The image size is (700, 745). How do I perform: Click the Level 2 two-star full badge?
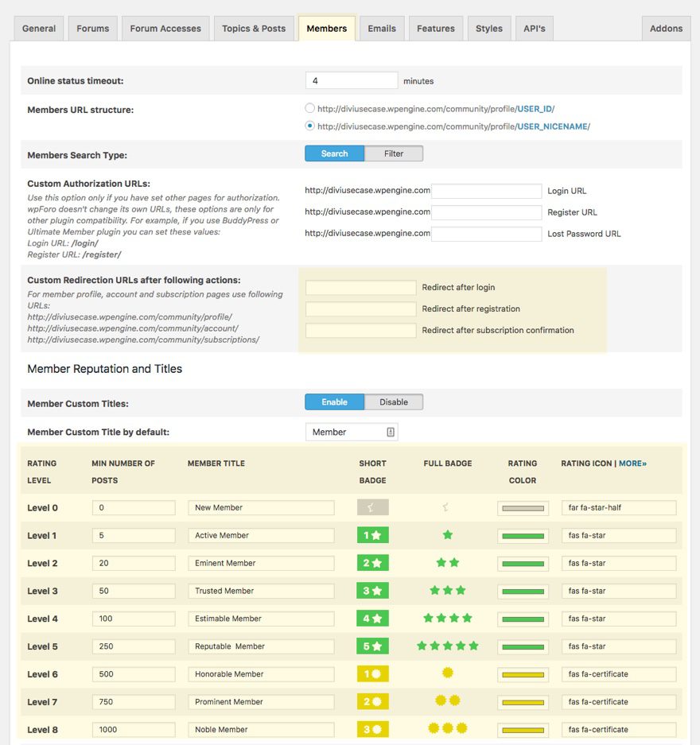pos(447,563)
